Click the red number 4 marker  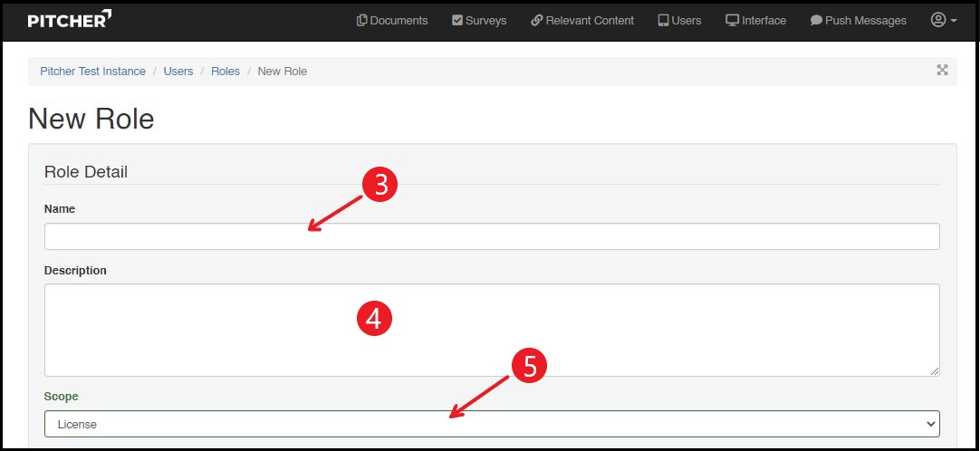[x=374, y=319]
